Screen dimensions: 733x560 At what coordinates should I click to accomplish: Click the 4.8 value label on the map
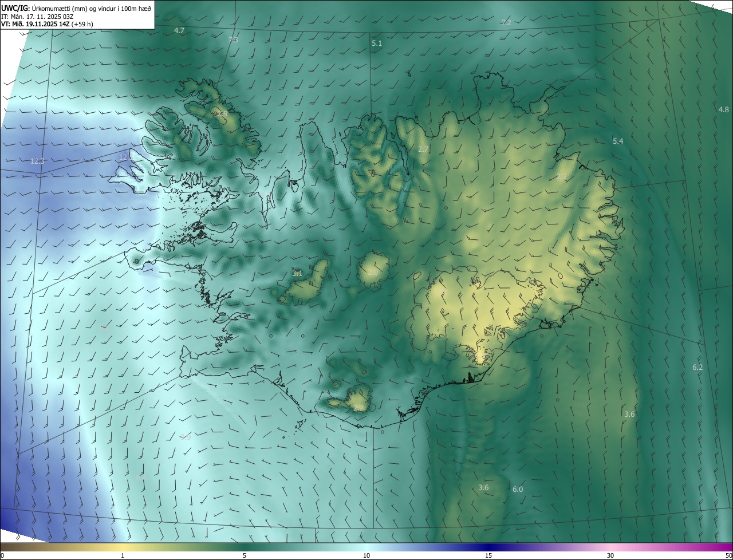click(x=724, y=109)
